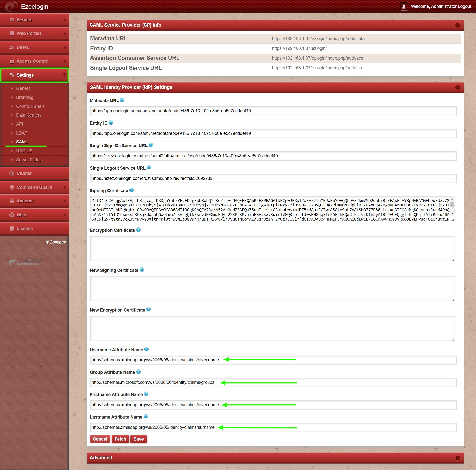Expand the Servers menu arrow
Viewport: 476px width, 470px height.
65,20
